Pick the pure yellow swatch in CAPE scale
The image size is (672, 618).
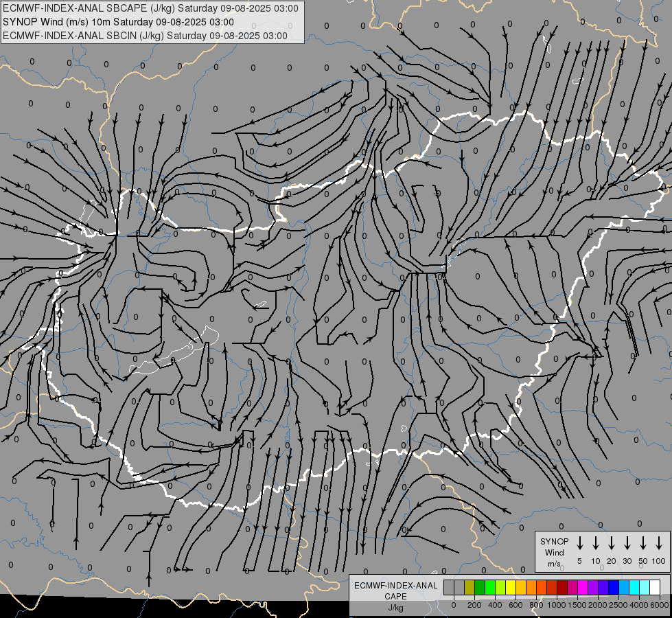tap(511, 588)
